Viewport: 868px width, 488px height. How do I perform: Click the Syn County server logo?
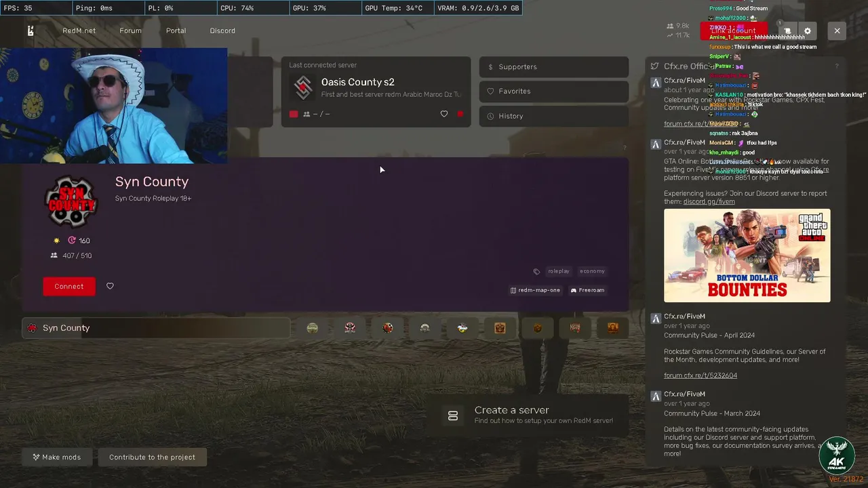71,202
